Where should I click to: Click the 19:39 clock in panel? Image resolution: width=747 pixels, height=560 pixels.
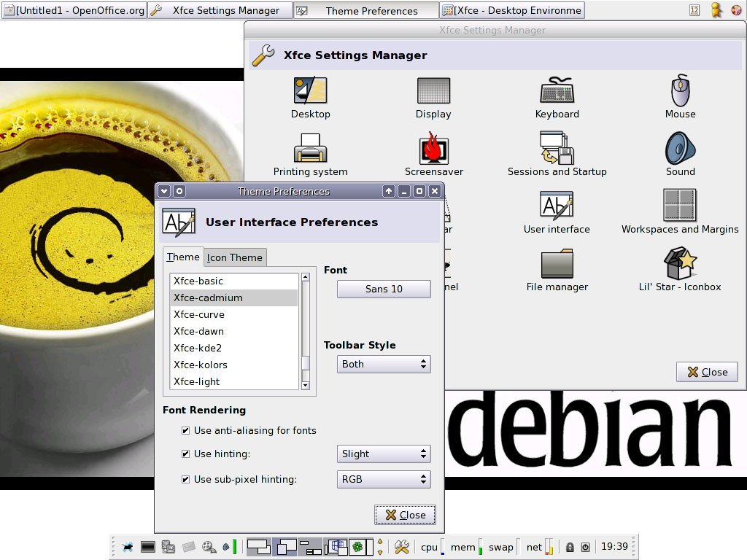(614, 546)
